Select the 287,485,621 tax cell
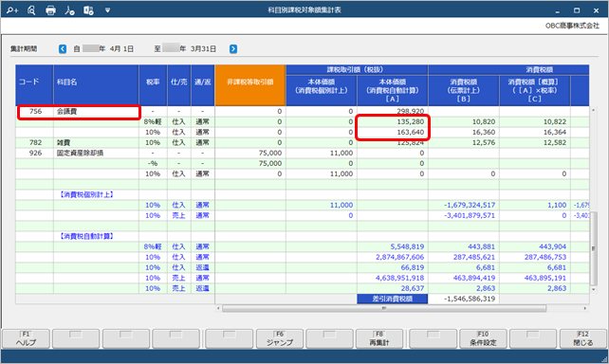This screenshot has width=609, height=364. (464, 257)
